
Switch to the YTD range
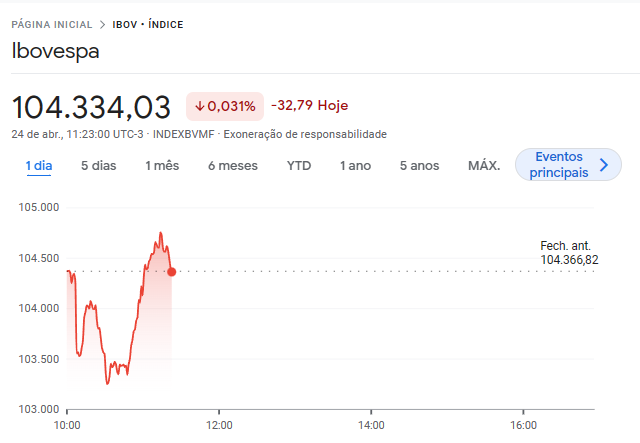click(x=299, y=165)
